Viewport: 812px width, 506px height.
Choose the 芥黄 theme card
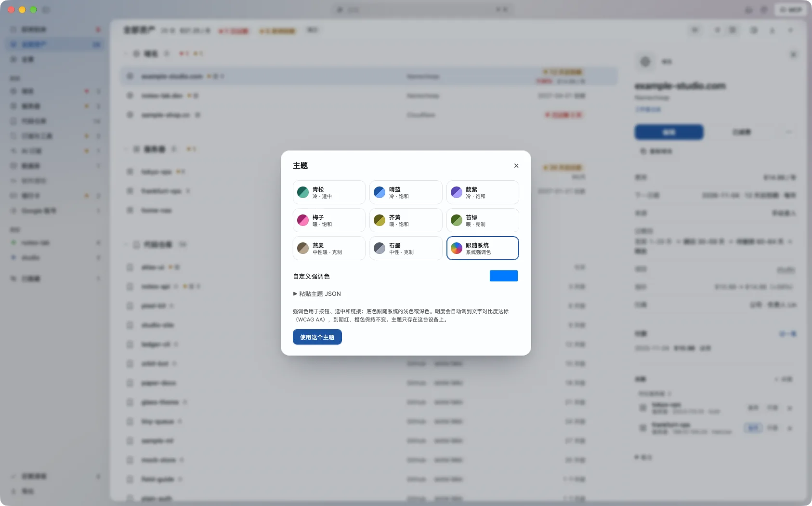click(406, 220)
